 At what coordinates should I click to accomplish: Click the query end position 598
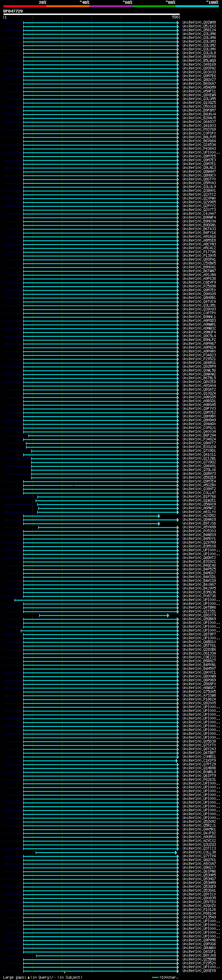pyautogui.click(x=175, y=17)
